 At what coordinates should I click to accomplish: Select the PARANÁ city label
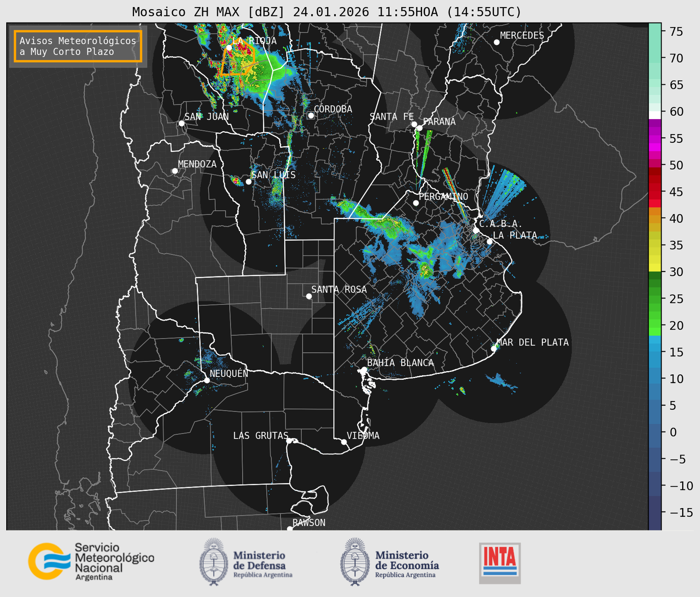(x=439, y=122)
